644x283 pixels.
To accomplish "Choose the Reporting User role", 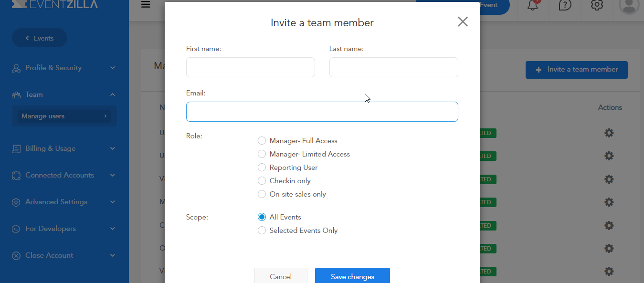I will tap(262, 168).
